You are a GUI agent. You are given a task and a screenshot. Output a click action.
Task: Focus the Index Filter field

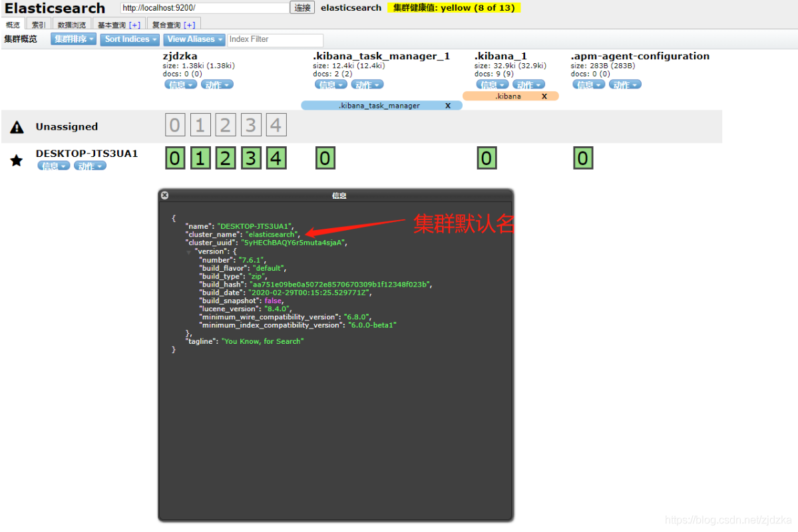click(x=275, y=40)
